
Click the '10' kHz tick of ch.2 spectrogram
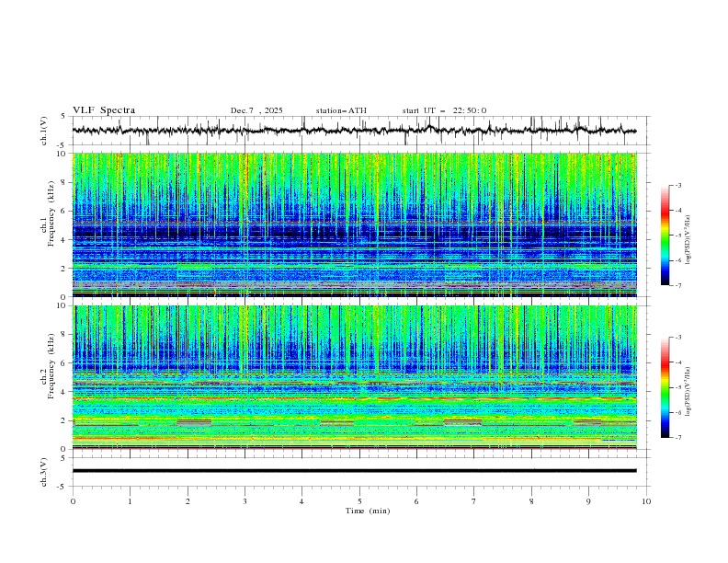click(x=63, y=305)
